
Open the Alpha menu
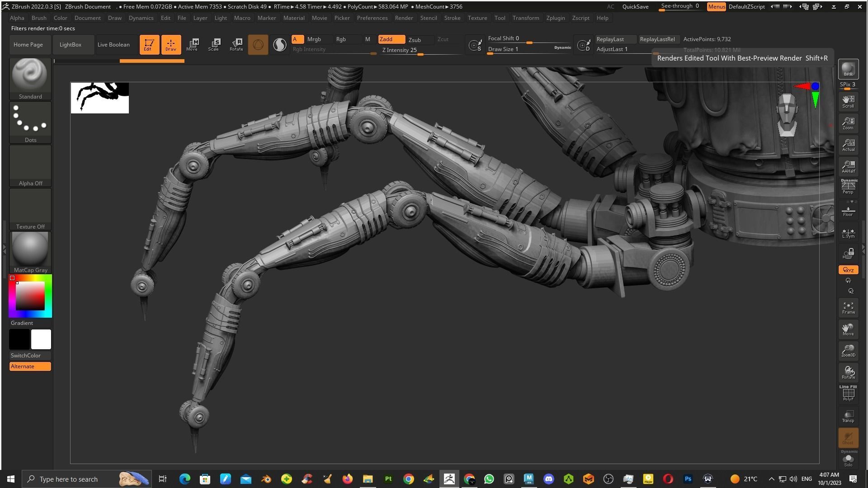(17, 18)
